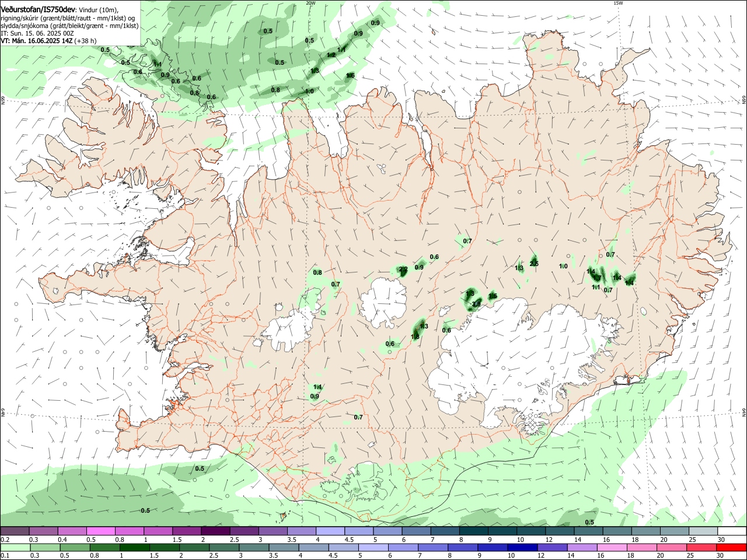Click the '10' label in the top legend row
Viewport: 747px width, 560px height.
tap(520, 540)
